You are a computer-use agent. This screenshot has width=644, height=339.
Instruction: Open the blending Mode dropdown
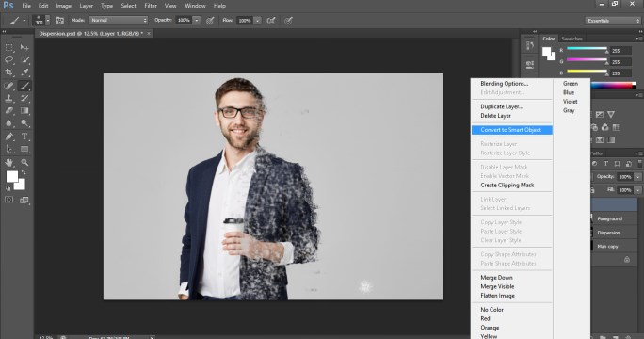(x=119, y=20)
